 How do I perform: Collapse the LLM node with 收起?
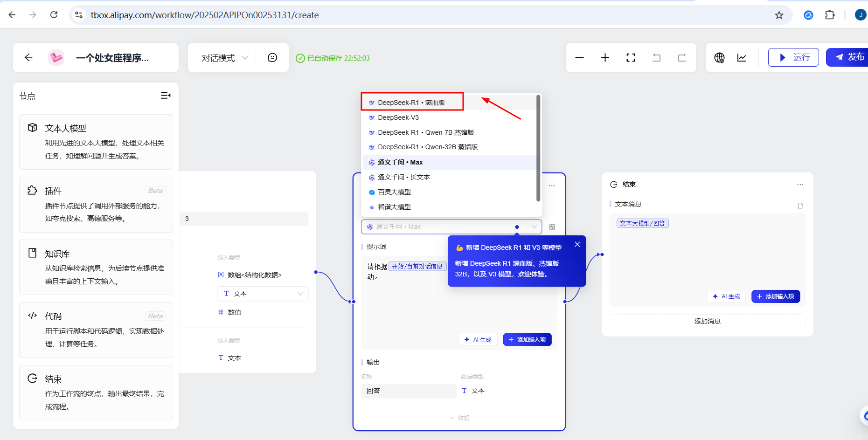pyautogui.click(x=459, y=418)
